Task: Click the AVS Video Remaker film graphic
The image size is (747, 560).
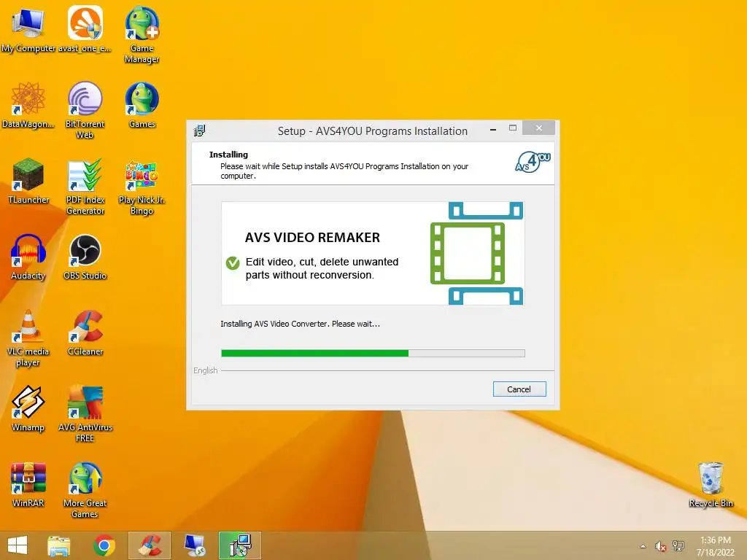Action: coord(476,253)
